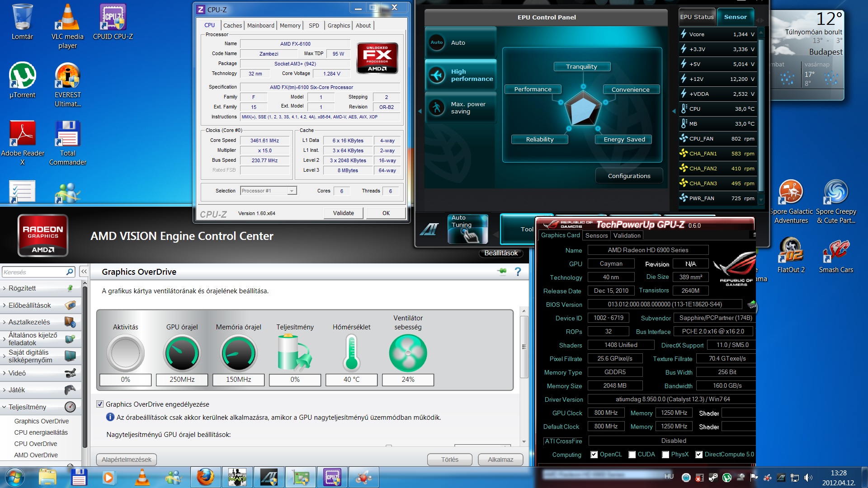This screenshot has width=868, height=488.
Task: Click the green pin icon near help
Action: 502,271
